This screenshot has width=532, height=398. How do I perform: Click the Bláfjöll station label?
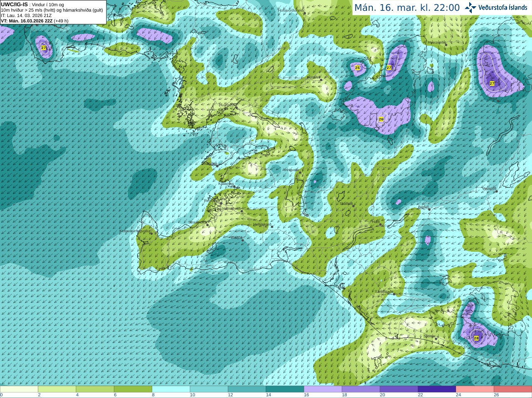(236, 238)
